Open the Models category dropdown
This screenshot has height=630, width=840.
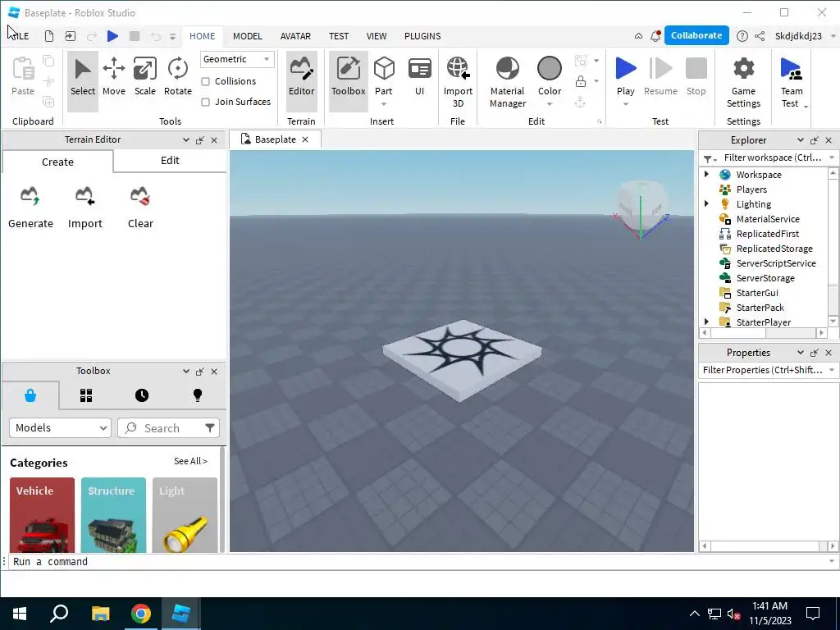pos(60,427)
